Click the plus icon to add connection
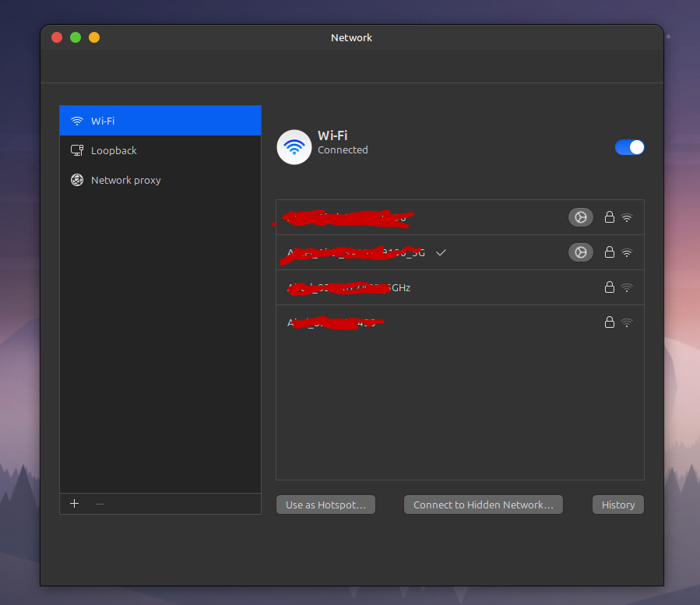Image resolution: width=700 pixels, height=605 pixels. tap(75, 504)
